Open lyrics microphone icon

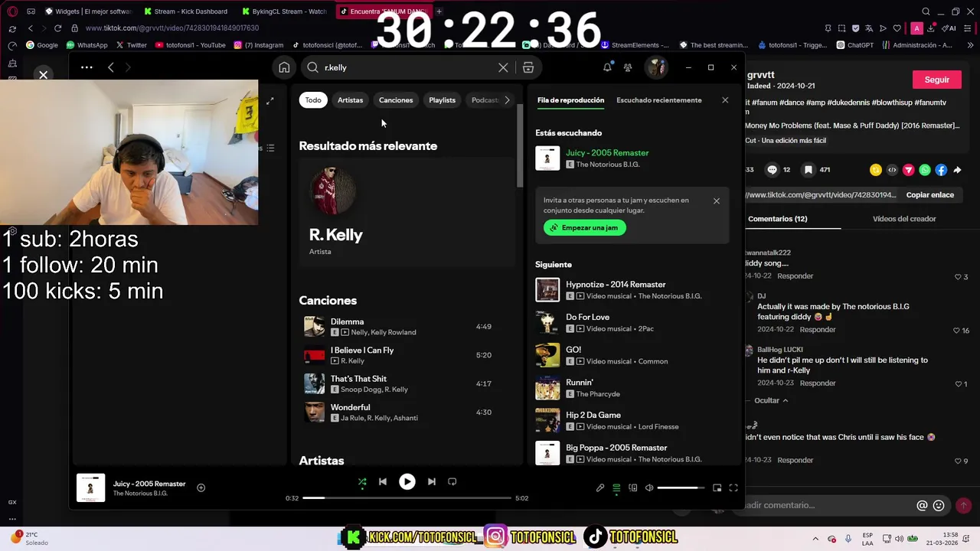(x=600, y=487)
